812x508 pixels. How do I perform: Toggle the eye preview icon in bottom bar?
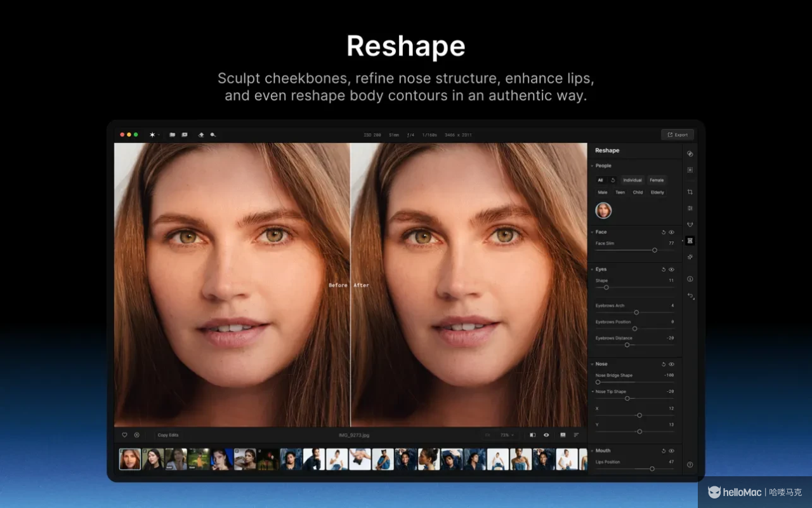tap(546, 435)
